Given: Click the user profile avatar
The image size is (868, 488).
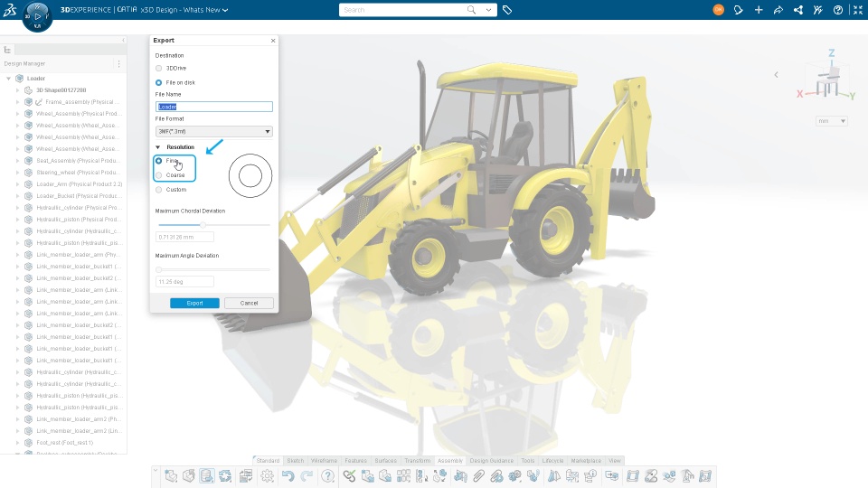Looking at the screenshot, I should pos(718,10).
